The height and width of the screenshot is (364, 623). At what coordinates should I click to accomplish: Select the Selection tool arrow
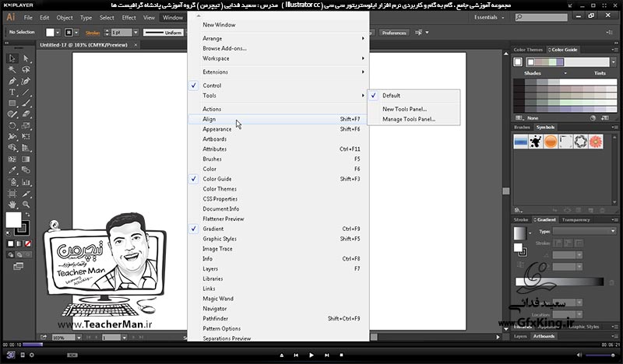coord(12,59)
